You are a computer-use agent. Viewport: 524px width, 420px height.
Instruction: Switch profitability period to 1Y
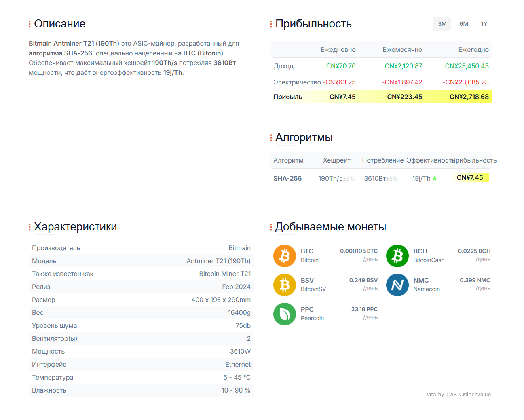click(484, 24)
